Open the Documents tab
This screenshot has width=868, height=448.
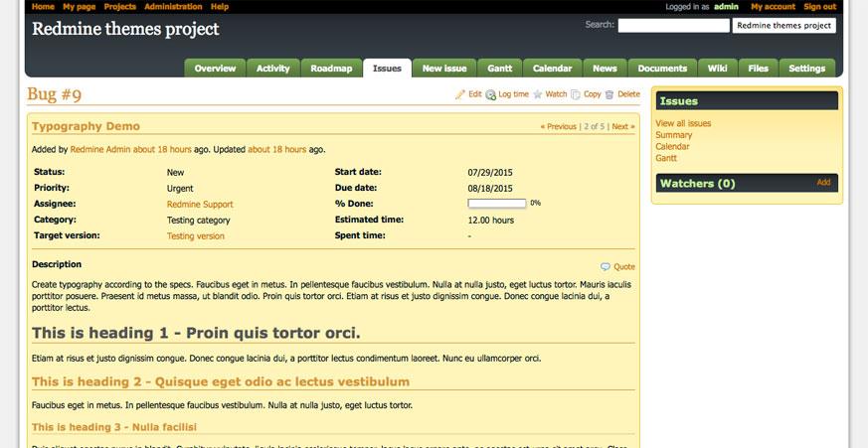[662, 68]
